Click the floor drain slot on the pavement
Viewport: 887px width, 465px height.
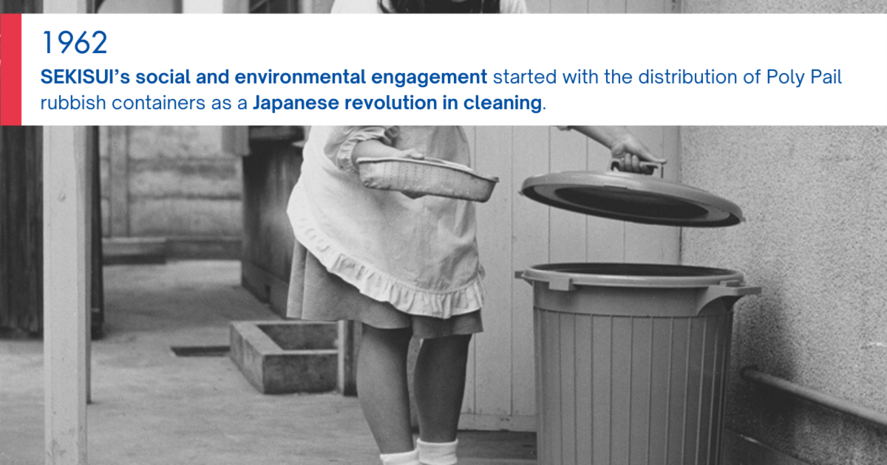tap(200, 351)
